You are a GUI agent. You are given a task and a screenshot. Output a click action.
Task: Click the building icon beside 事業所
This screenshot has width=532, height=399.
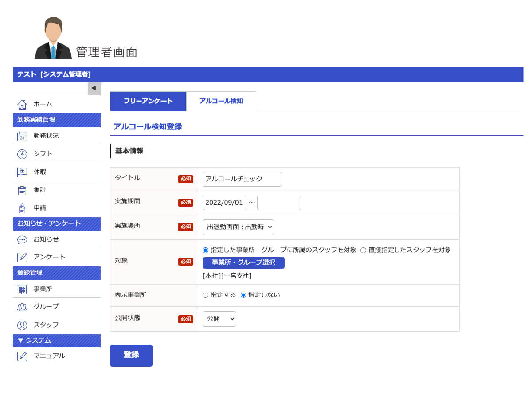click(22, 289)
